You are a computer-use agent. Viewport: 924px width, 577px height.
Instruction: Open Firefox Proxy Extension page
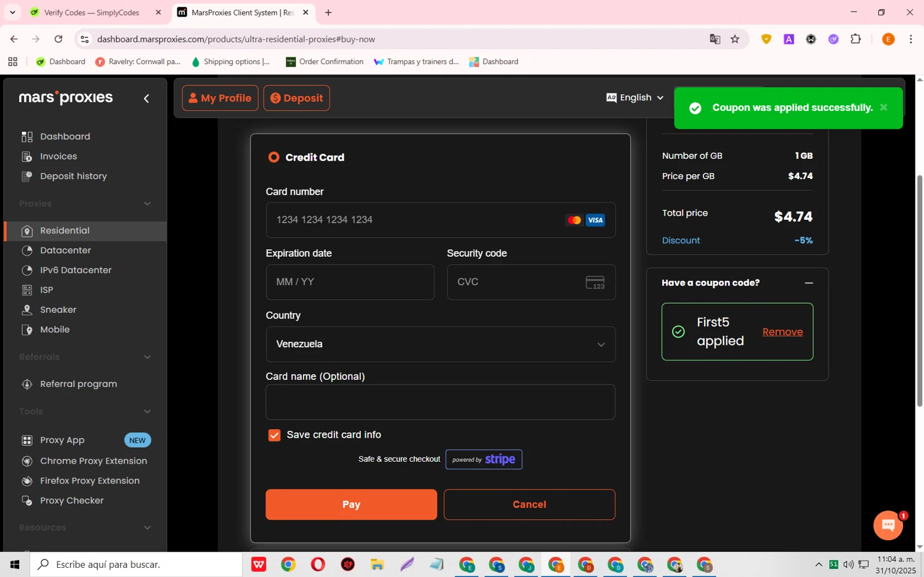(90, 481)
